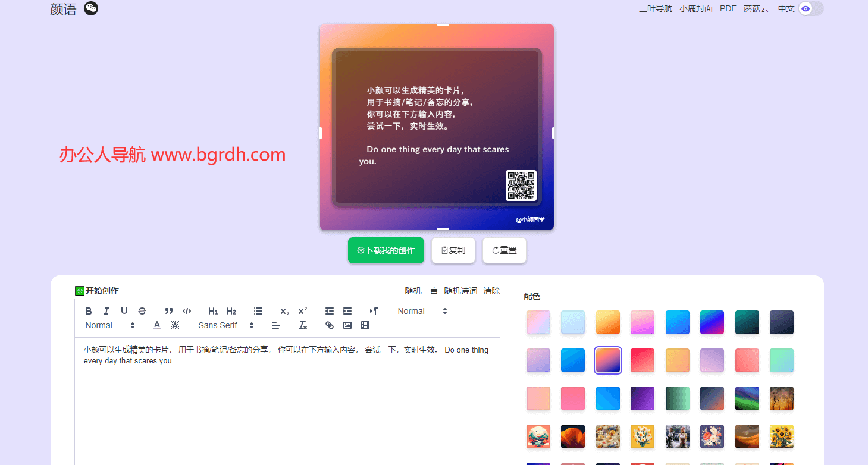Toggle the eye switch next to 中文
This screenshot has width=868, height=465.
coord(810,8)
